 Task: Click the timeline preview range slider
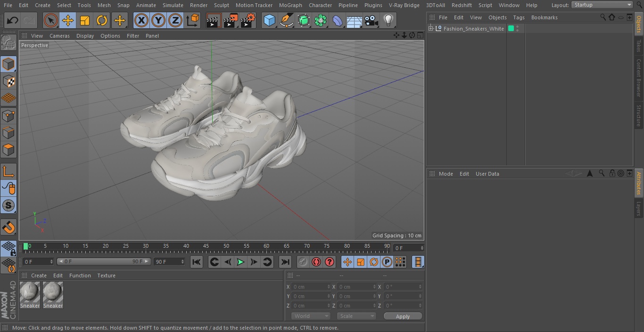[104, 261]
